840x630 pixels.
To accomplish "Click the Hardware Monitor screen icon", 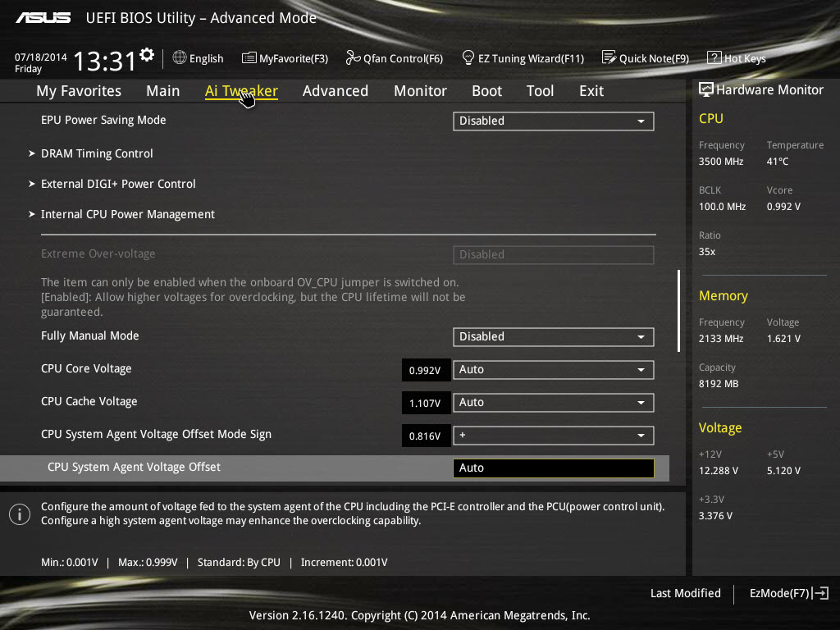I will pos(706,89).
